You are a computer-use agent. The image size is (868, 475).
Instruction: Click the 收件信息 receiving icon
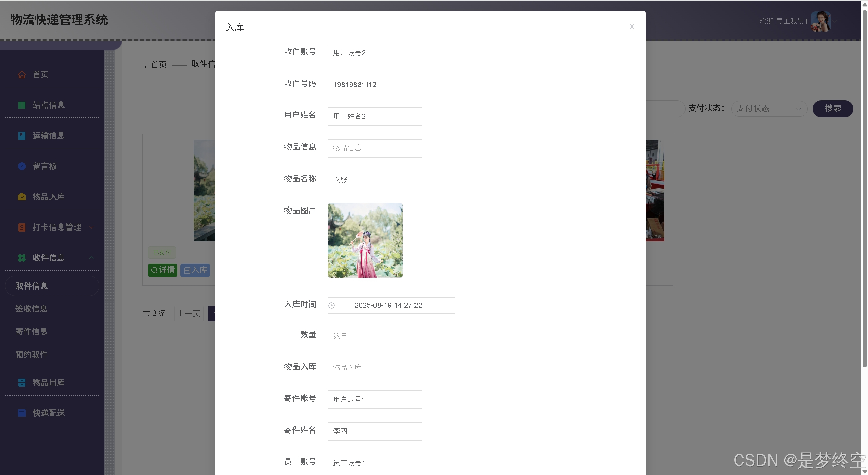pyautogui.click(x=22, y=258)
